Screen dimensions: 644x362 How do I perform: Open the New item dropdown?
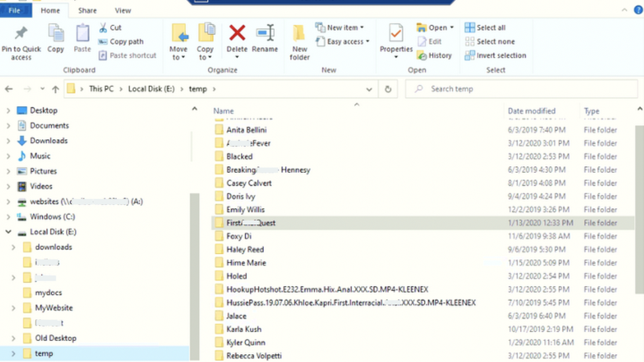pos(340,28)
